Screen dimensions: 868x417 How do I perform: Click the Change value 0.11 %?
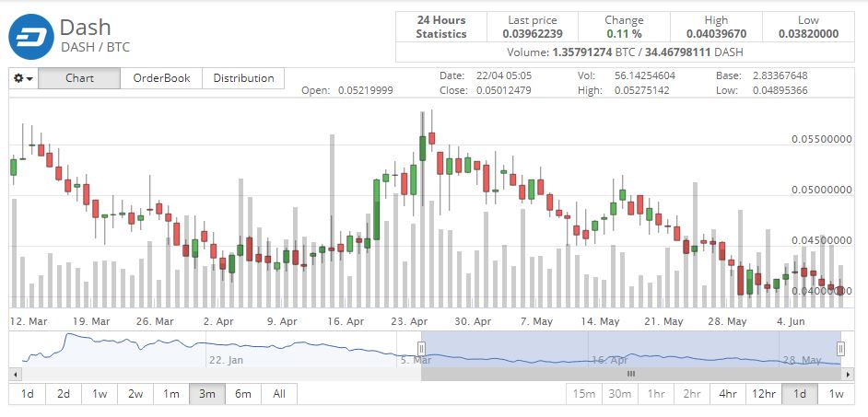[x=624, y=34]
